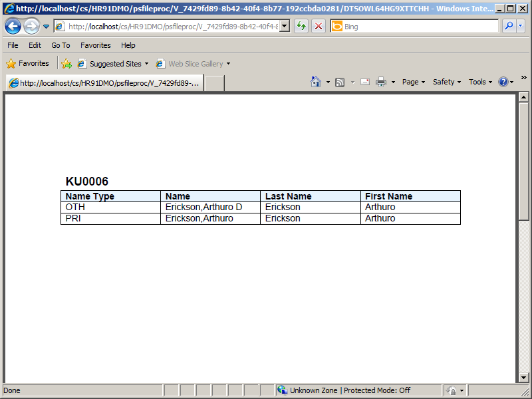Open the RSS Feeds icon
The width and height of the screenshot is (532, 399).
coord(339,82)
